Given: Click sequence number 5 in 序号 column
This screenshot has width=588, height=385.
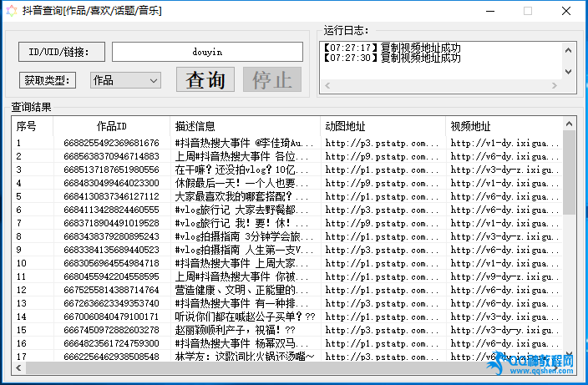Looking at the screenshot, I should [x=18, y=196].
